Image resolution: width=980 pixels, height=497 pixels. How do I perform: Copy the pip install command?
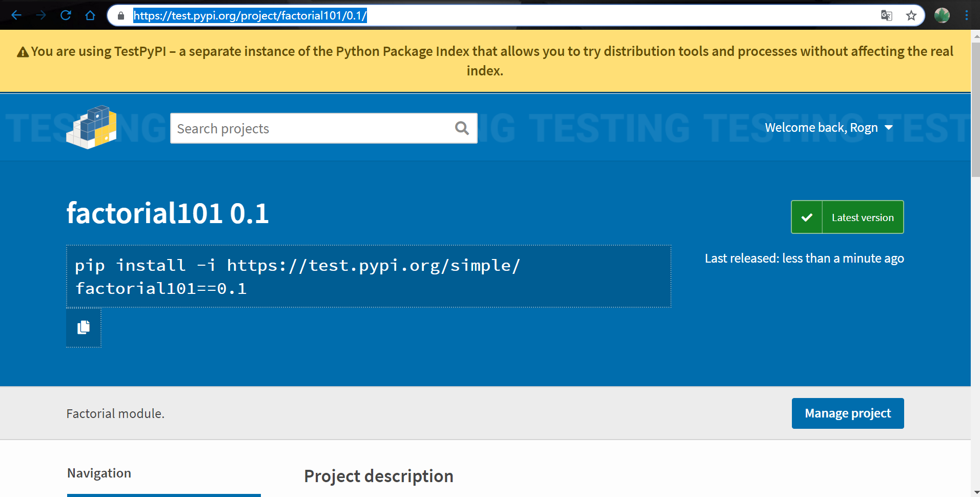[x=84, y=327]
